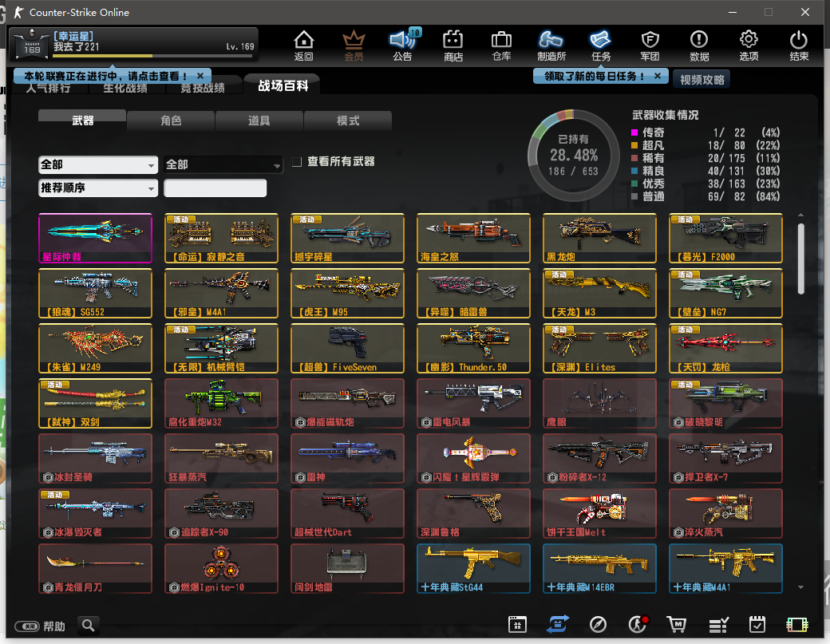Click the weapon list scrollbar thumb
Screen dimensions: 830x644
click(800, 259)
